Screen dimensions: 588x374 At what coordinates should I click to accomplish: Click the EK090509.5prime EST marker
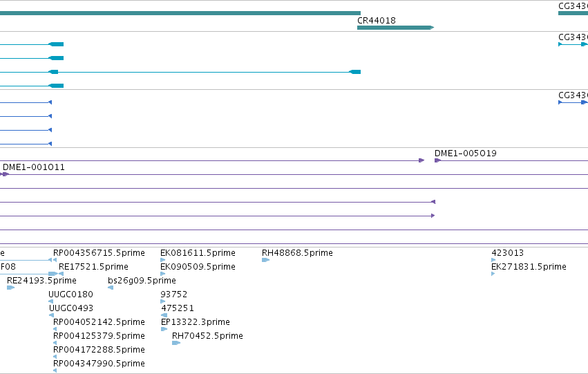163,274
